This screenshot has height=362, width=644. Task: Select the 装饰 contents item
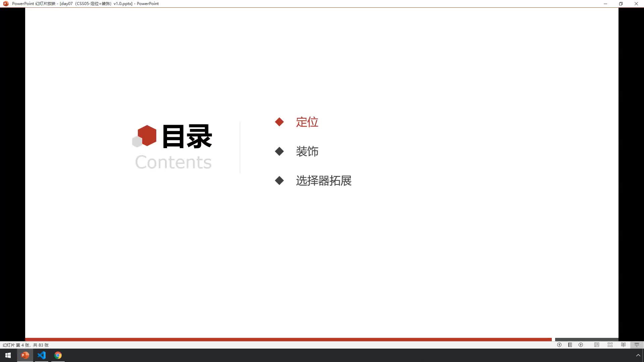[307, 151]
